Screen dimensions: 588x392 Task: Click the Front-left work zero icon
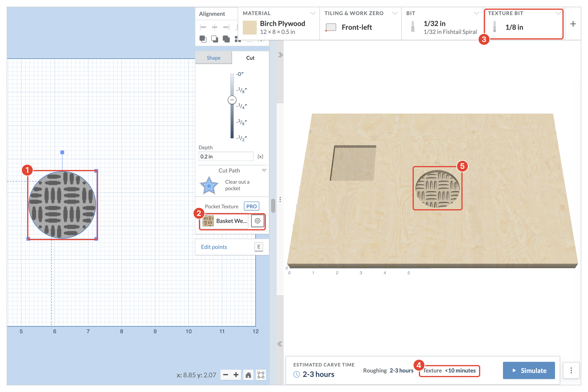(331, 27)
